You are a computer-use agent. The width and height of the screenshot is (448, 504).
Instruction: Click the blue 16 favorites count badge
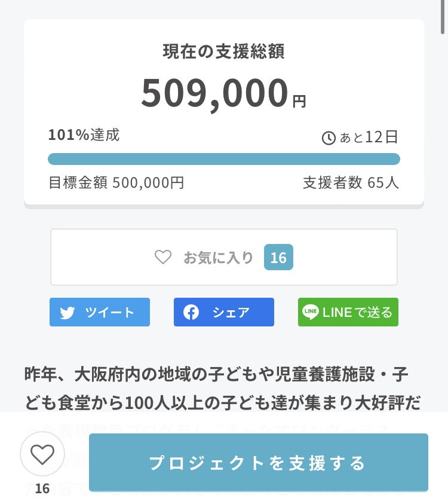coord(278,258)
